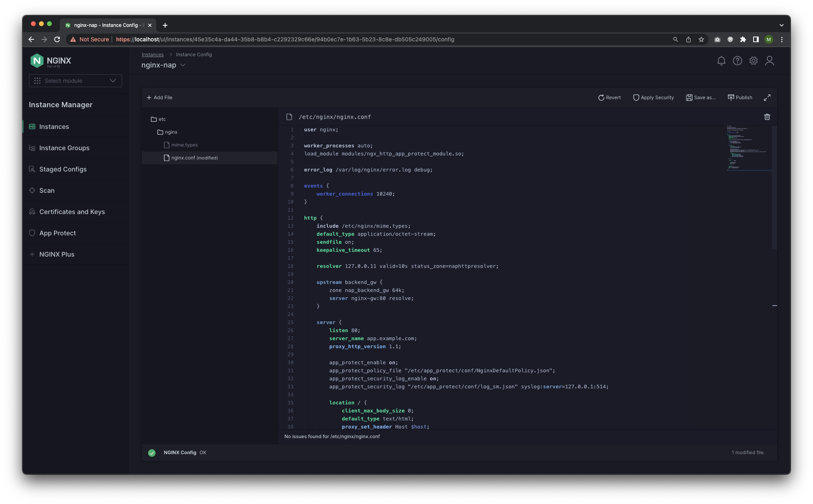813x504 pixels.
Task: Click the user account profile icon
Action: coord(769,61)
